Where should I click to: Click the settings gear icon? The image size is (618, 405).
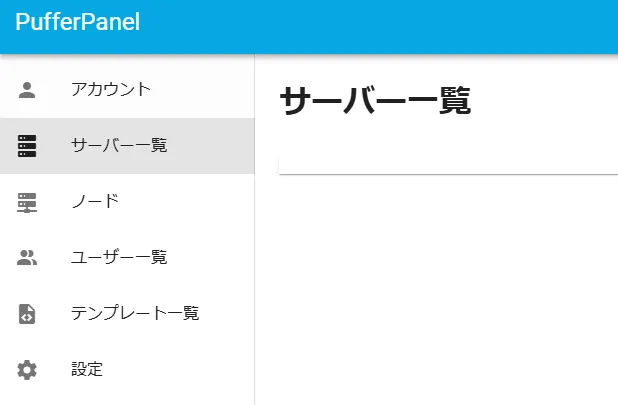(x=27, y=370)
